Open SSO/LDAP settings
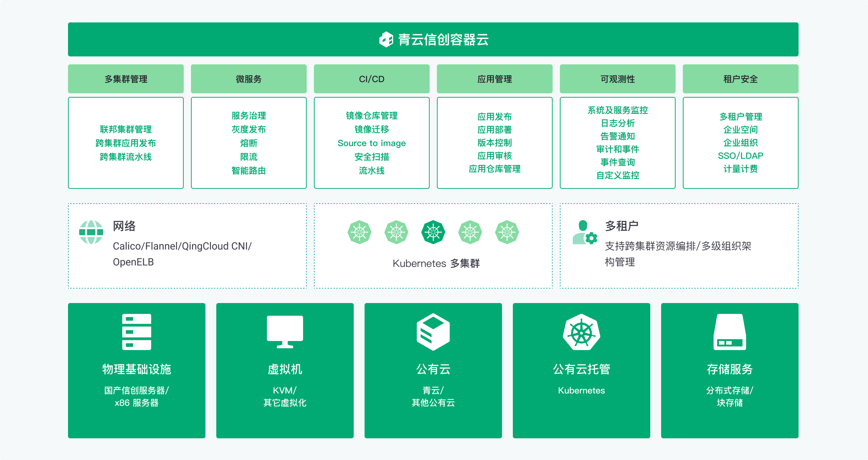Screen dimensions: 868x460 [x=741, y=156]
